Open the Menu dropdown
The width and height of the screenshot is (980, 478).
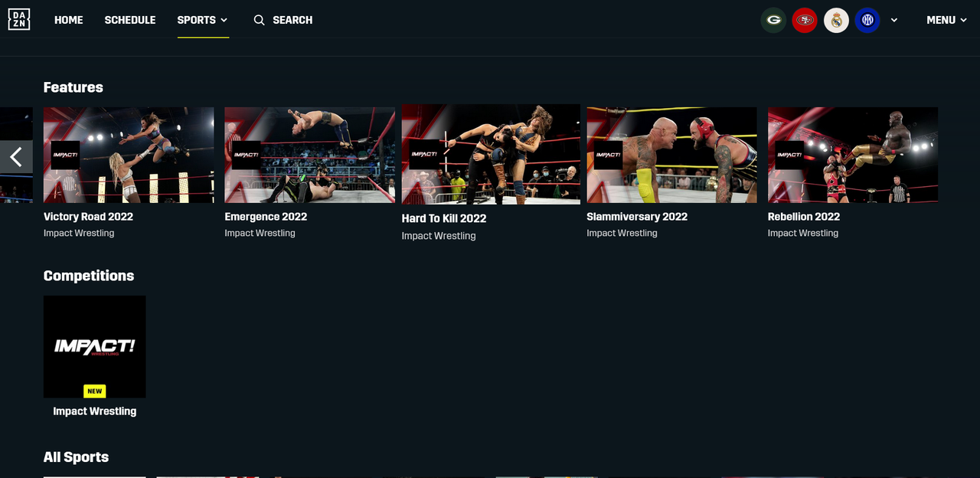[946, 20]
